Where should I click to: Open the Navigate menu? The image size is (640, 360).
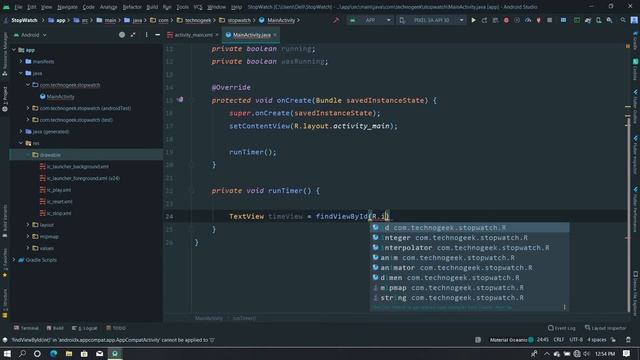tap(67, 7)
